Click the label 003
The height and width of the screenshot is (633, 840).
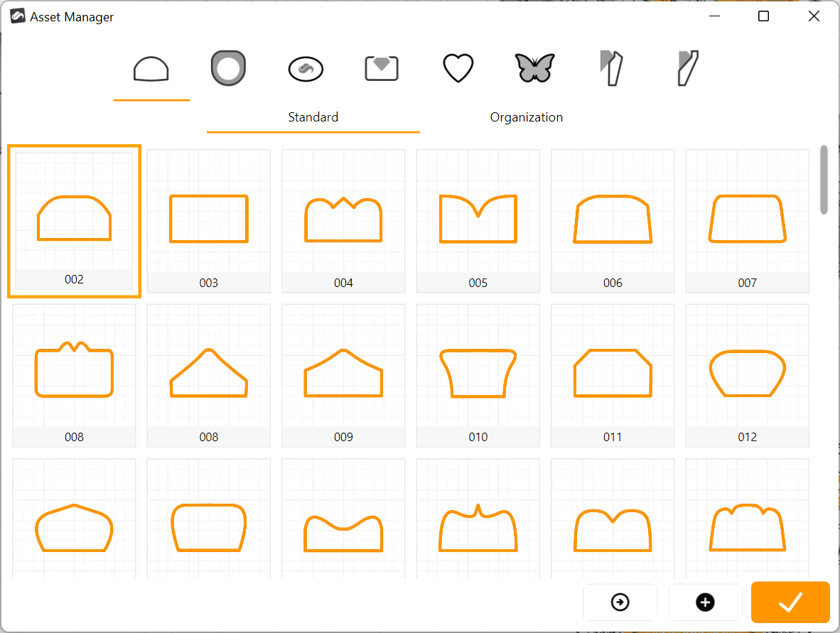(x=209, y=283)
